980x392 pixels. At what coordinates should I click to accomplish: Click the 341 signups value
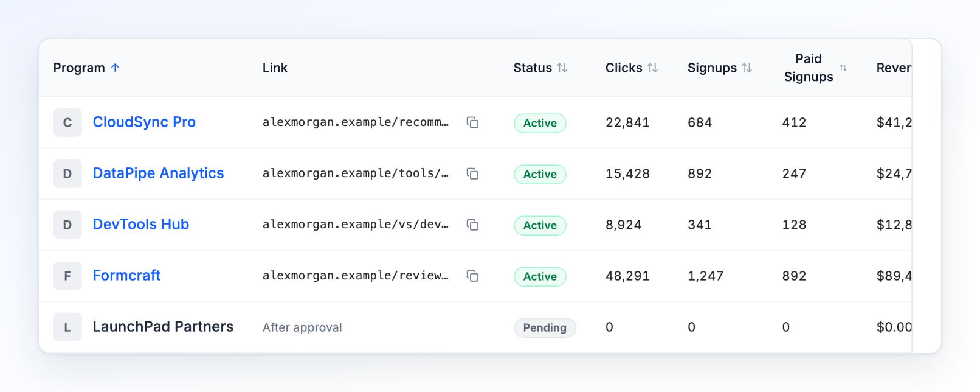699,225
